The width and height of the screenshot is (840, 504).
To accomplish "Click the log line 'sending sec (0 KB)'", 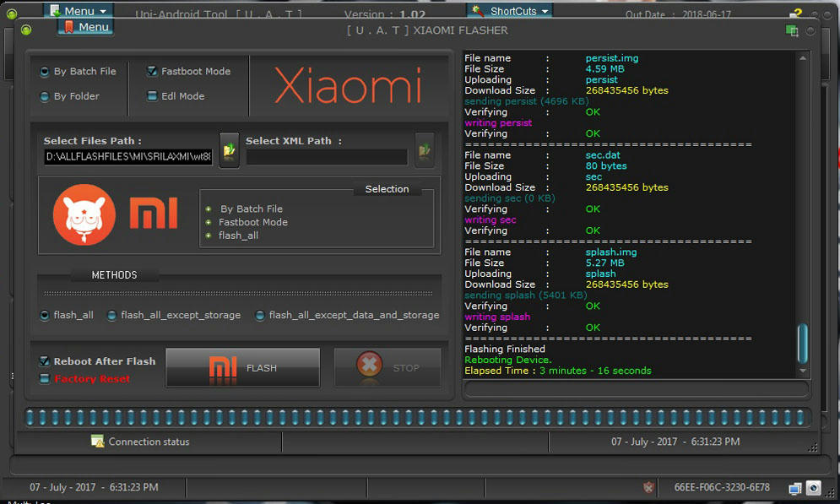I will point(509,198).
